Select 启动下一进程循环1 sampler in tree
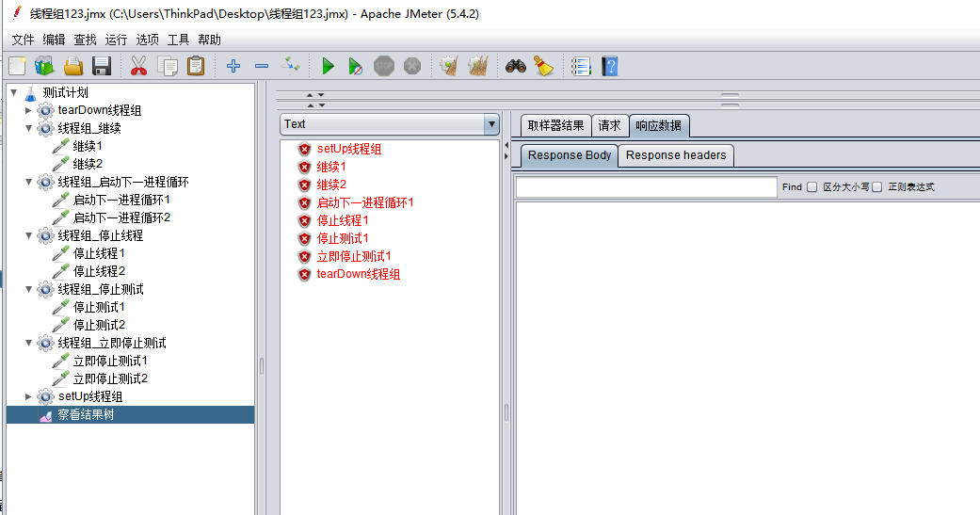Screen dimensions: 980x515 (x=121, y=200)
